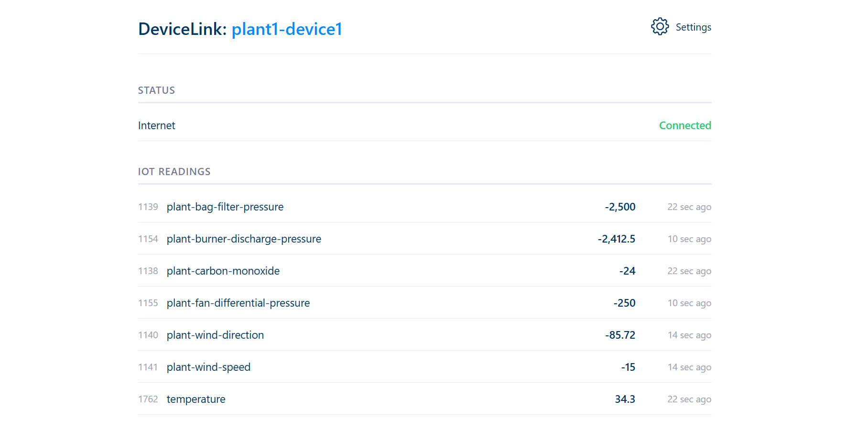Click the ID 1139 of plant-bag-filter-pressure
This screenshot has height=443, width=868.
pyautogui.click(x=148, y=207)
